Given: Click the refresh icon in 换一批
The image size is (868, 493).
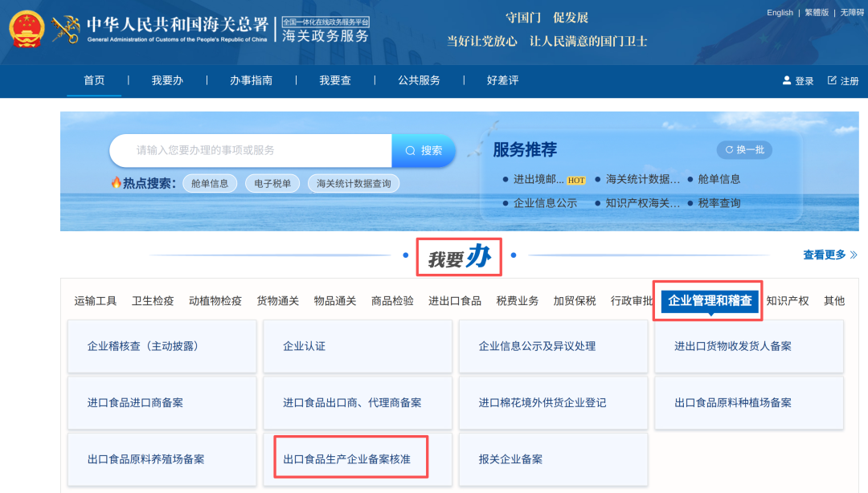Looking at the screenshot, I should point(729,149).
